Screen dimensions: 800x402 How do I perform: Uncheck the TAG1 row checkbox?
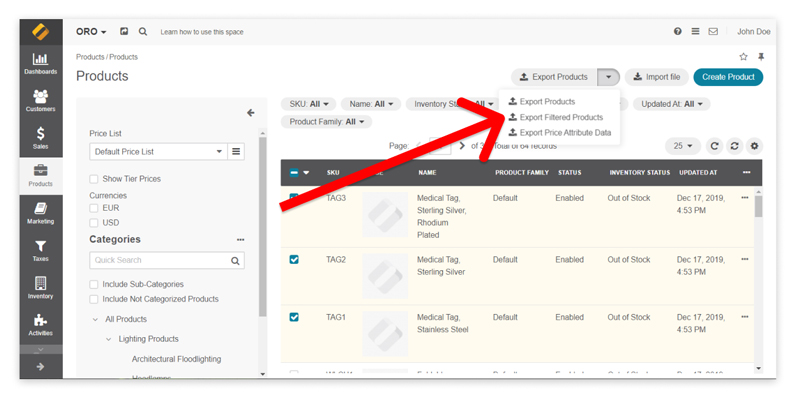pyautogui.click(x=294, y=317)
